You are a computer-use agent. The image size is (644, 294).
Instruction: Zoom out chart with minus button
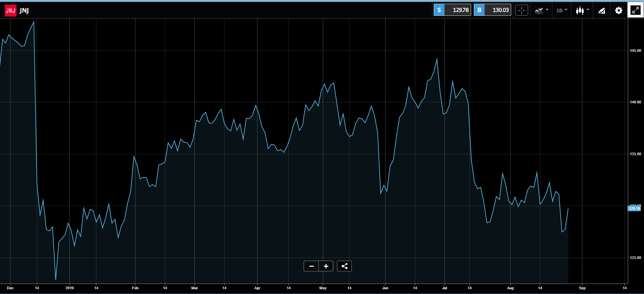[x=311, y=266]
